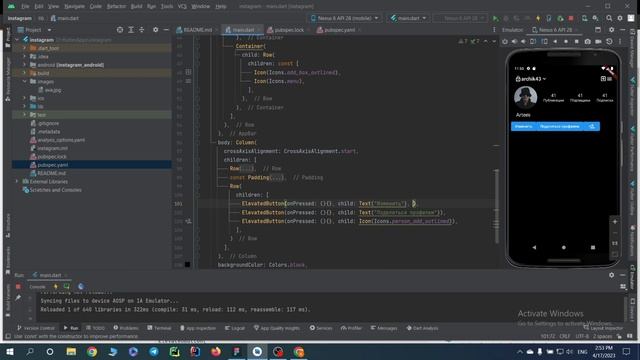Image resolution: width=640 pixels, height=360 pixels.
Task: Click emulator back triangle in toolbar
Action: [x=555, y=42]
